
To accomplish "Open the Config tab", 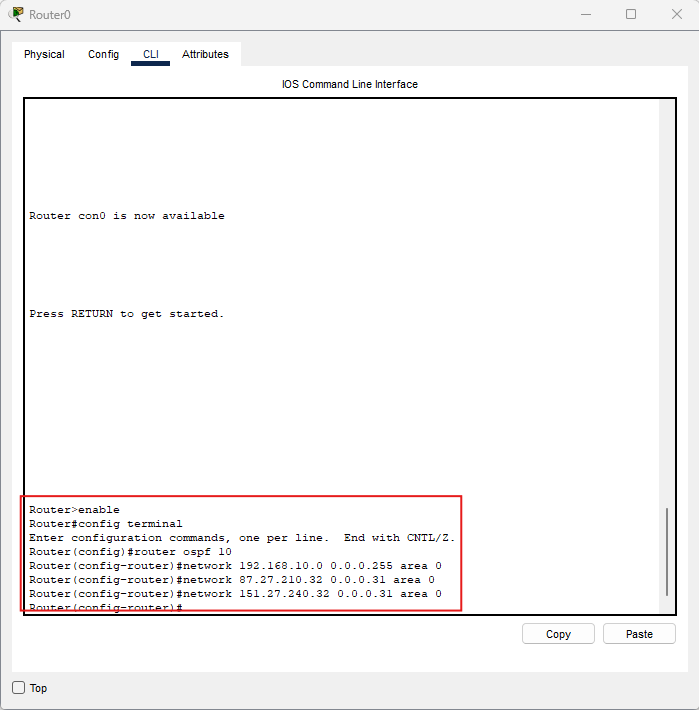I will [103, 54].
